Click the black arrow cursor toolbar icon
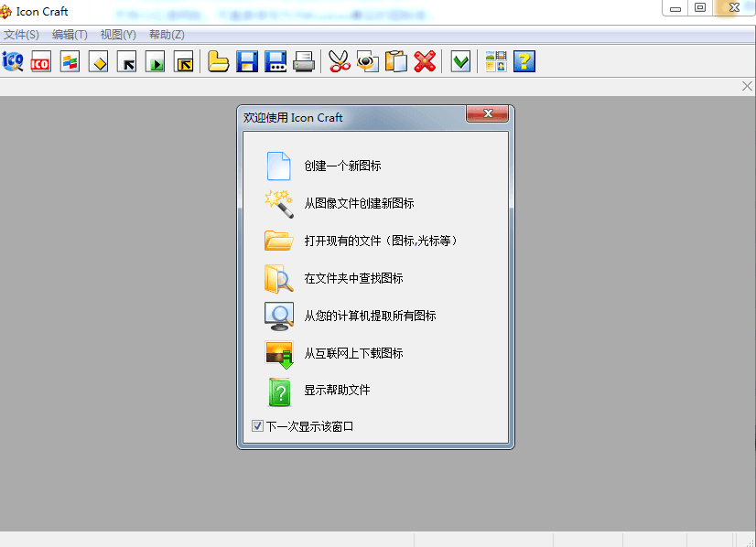This screenshot has width=756, height=547. point(127,61)
